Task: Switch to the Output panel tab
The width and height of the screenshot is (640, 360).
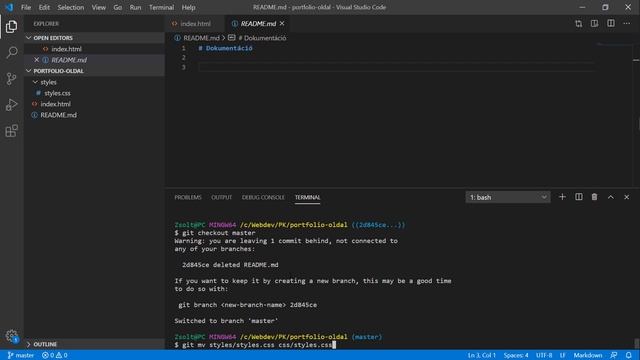Action: (222, 197)
